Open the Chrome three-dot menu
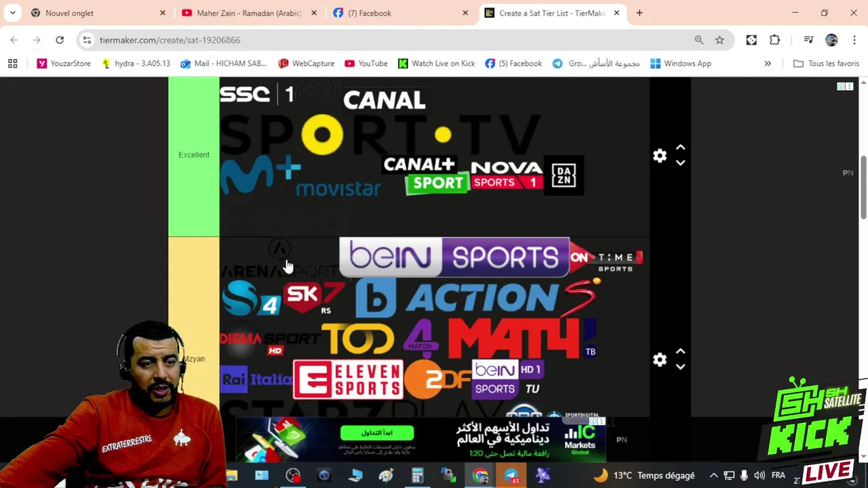The height and width of the screenshot is (488, 868). tap(854, 40)
